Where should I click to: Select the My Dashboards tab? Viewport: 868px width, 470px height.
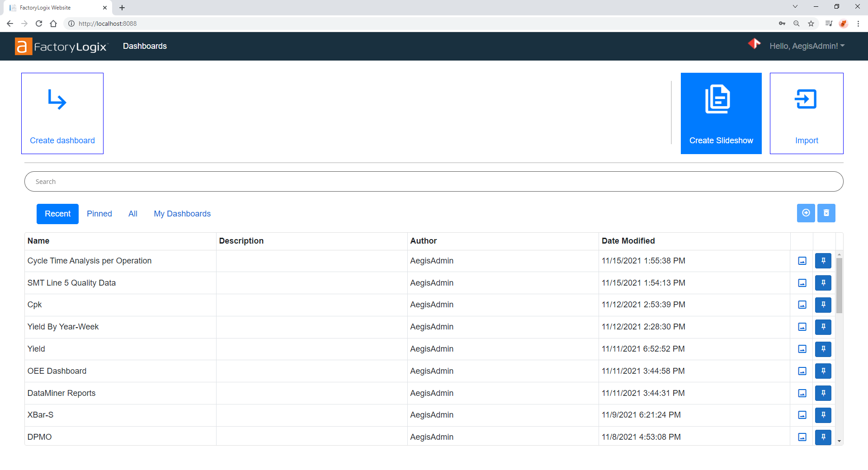[182, 214]
